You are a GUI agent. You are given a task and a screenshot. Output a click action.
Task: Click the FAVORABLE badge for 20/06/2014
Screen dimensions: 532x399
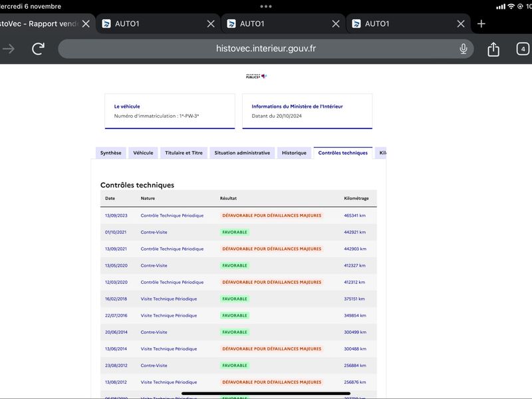pos(235,332)
